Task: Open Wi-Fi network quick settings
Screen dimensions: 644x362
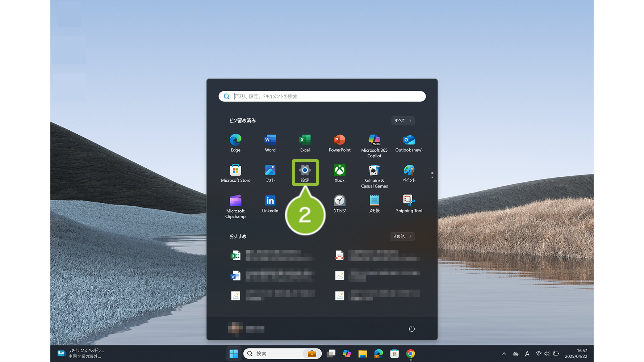Action: pyautogui.click(x=539, y=354)
